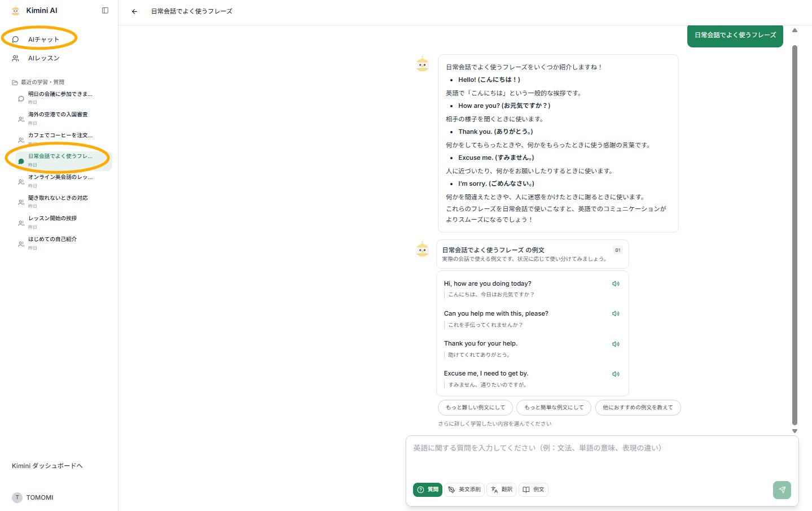The width and height of the screenshot is (812, 511).
Task: Switch to 翻訳 mode
Action: pyautogui.click(x=502, y=490)
